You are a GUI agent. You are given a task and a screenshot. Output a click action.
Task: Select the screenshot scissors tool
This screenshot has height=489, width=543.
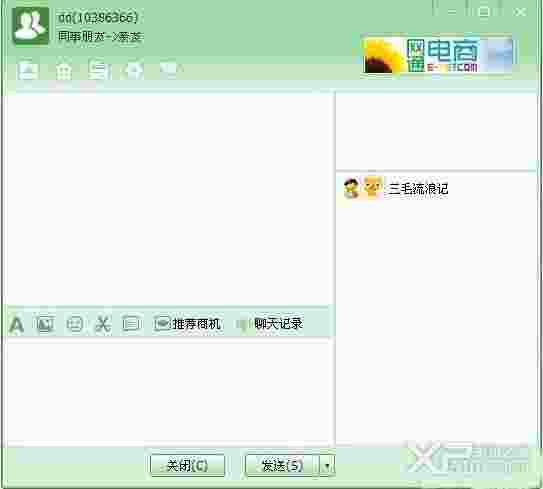103,324
